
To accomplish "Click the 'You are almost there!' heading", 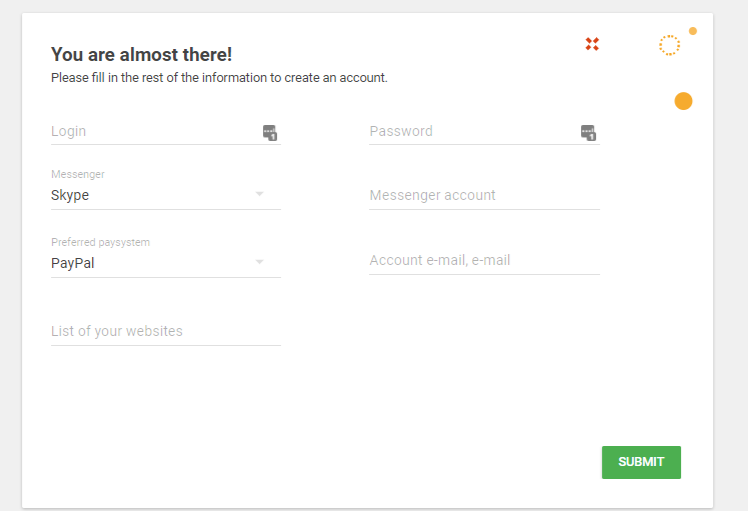I will pos(142,54).
